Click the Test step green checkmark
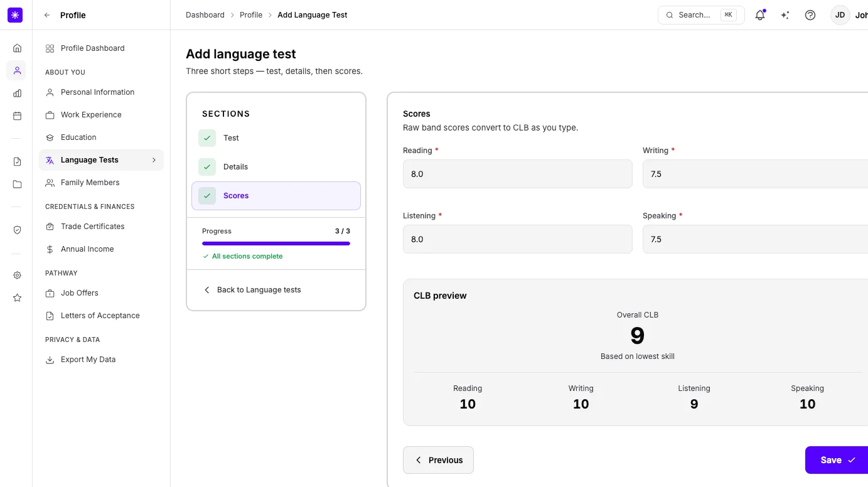The image size is (868, 487). coord(207,138)
